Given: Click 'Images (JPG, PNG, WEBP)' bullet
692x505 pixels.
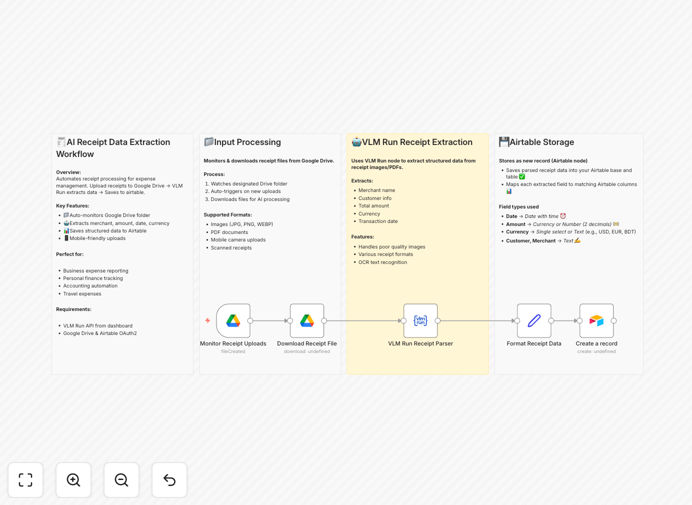Looking at the screenshot, I should 241,224.
